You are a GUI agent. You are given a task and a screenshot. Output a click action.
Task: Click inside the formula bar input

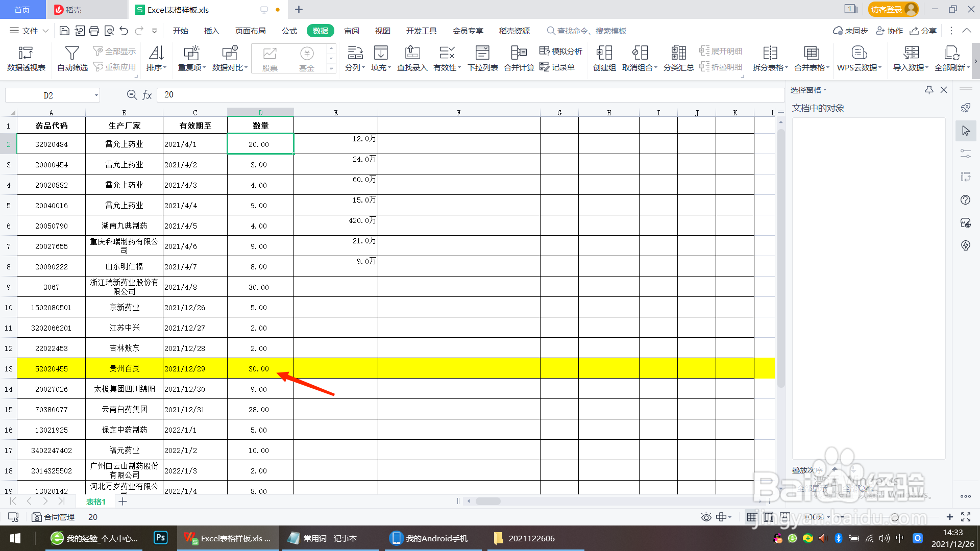pos(459,95)
